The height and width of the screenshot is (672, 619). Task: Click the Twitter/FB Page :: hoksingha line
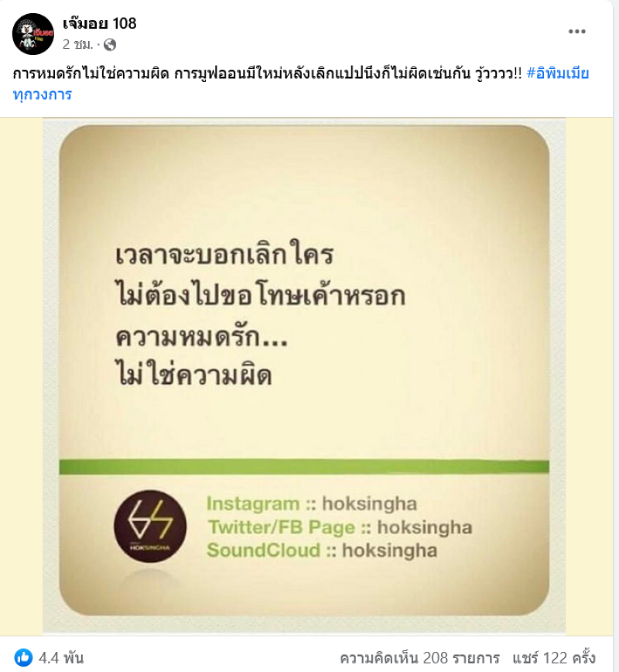pyautogui.click(x=340, y=527)
